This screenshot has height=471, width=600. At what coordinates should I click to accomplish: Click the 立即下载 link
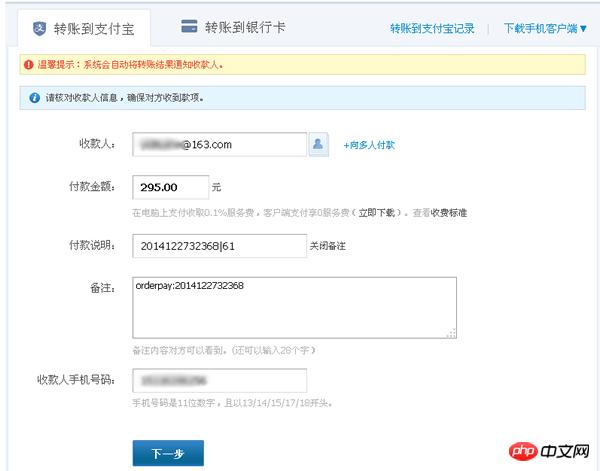pyautogui.click(x=377, y=213)
